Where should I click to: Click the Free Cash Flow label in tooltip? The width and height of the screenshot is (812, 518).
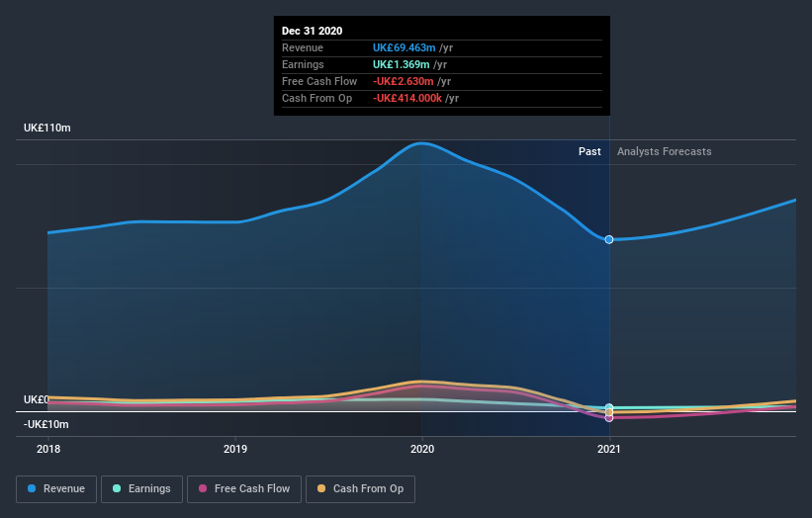(319, 81)
